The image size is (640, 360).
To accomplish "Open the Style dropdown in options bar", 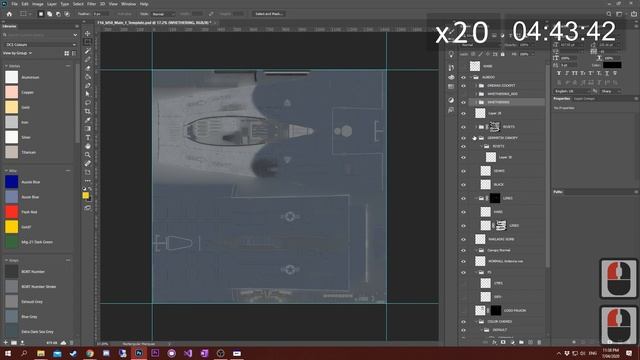I will pyautogui.click(x=163, y=14).
